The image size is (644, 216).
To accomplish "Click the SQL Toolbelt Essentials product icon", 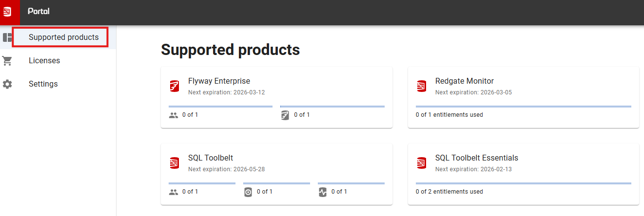I will point(422,163).
